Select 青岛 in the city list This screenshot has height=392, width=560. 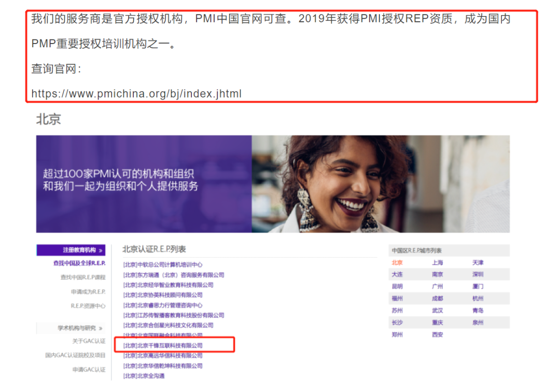[x=478, y=311]
